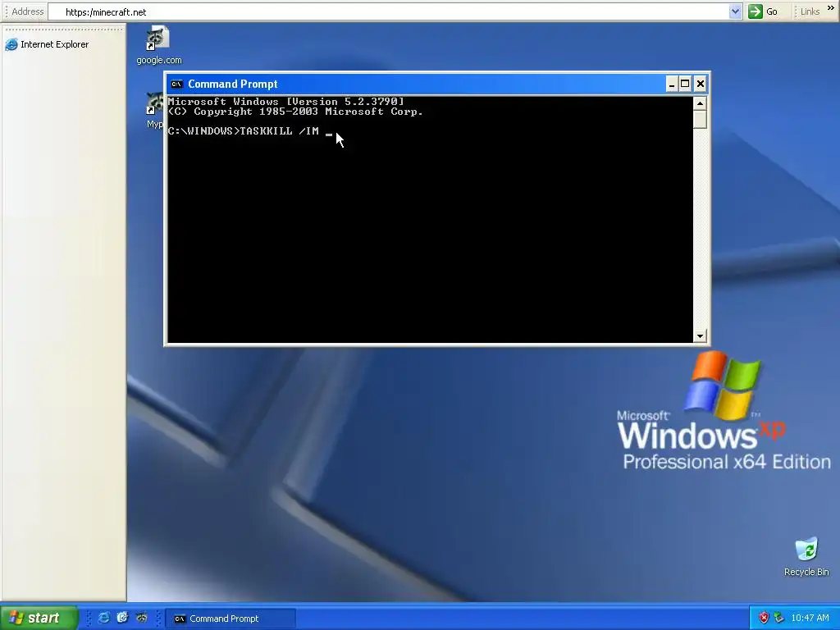Click the Internet Explorer link in the side bar
The image size is (840, 630).
[x=47, y=44]
